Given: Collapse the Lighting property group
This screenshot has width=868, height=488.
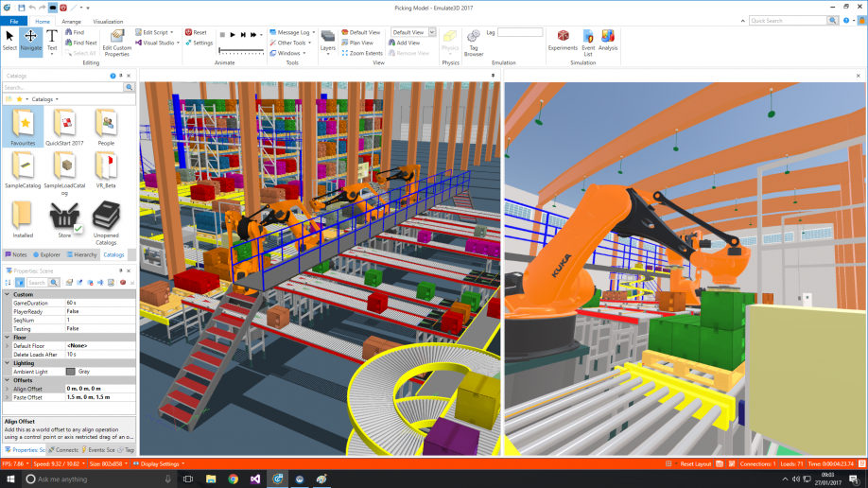Looking at the screenshot, I should pyautogui.click(x=8, y=363).
